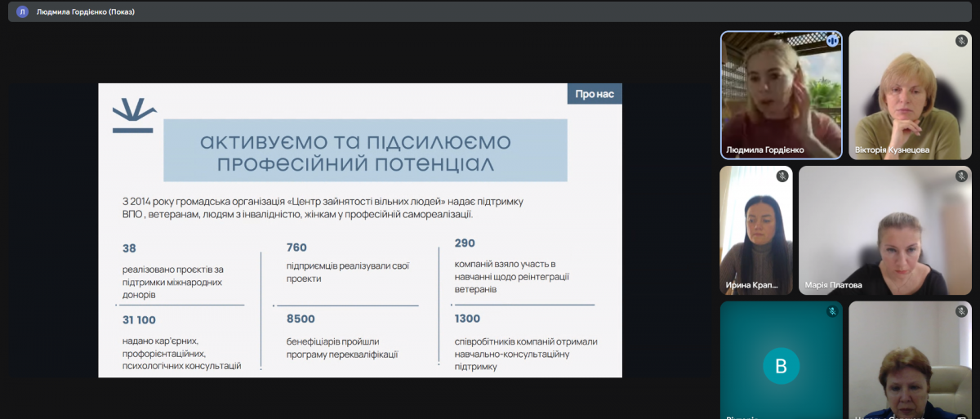Click the name label Марія Платова
The image size is (980, 419).
click(x=834, y=285)
